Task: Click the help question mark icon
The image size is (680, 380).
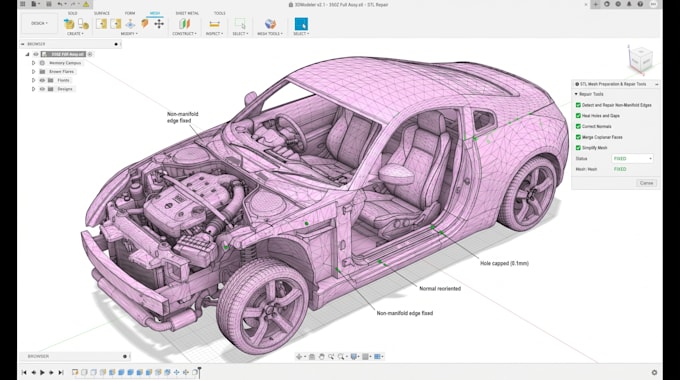Action: coord(640,4)
